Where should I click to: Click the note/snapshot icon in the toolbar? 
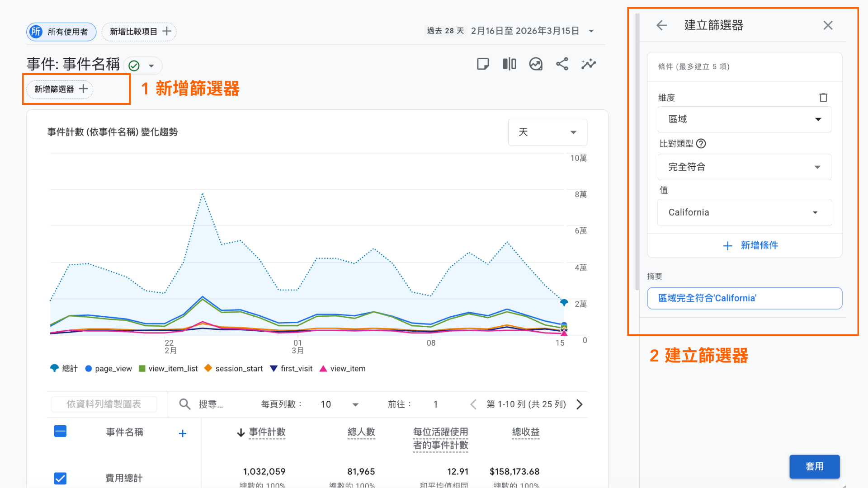(483, 64)
